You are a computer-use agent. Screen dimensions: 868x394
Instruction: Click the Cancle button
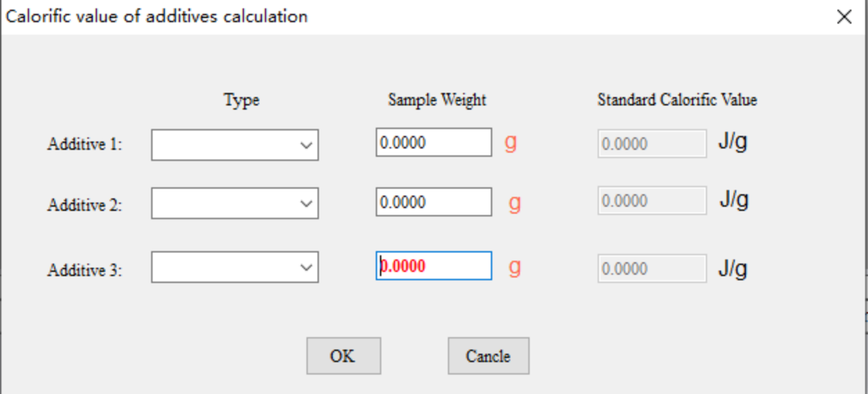[488, 356]
